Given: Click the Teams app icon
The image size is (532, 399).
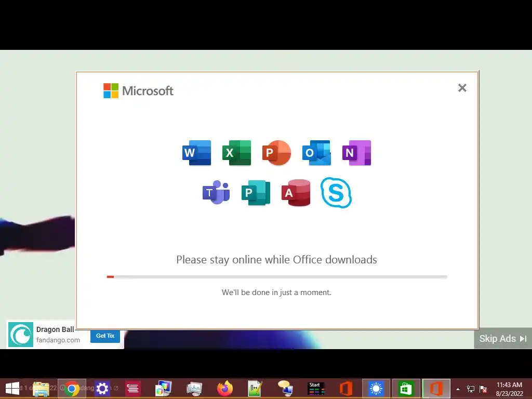Looking at the screenshot, I should (x=216, y=192).
